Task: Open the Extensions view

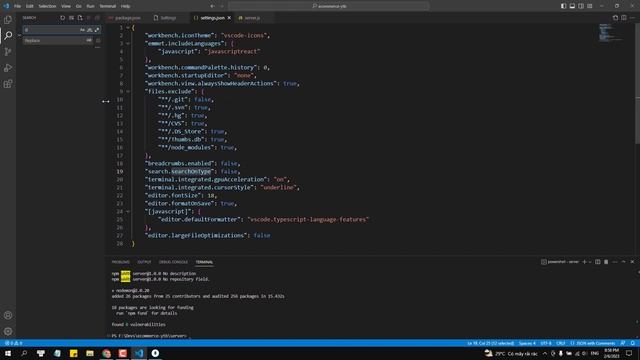Action: 8,84
